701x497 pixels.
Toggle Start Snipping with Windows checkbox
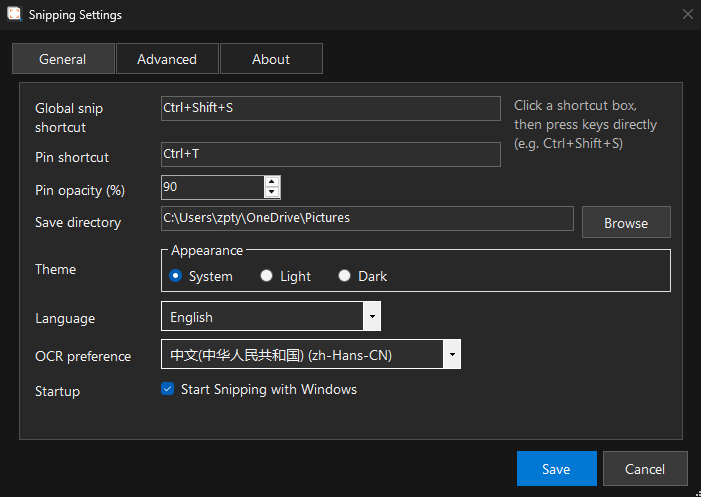pyautogui.click(x=168, y=389)
